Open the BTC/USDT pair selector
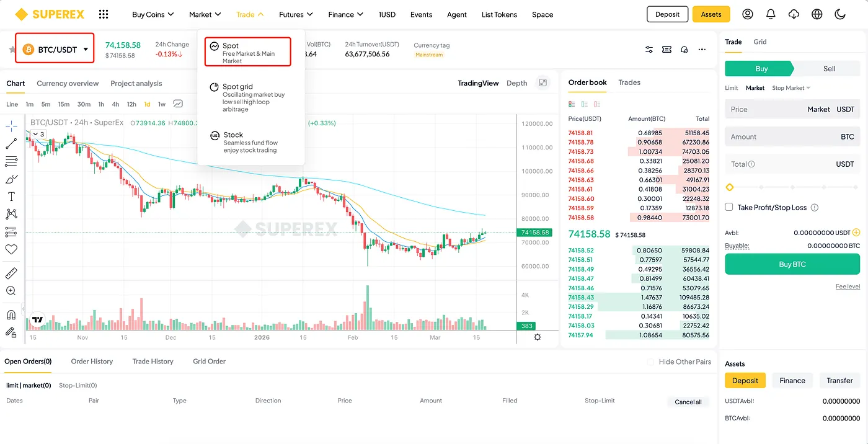868x444 pixels. [x=55, y=49]
